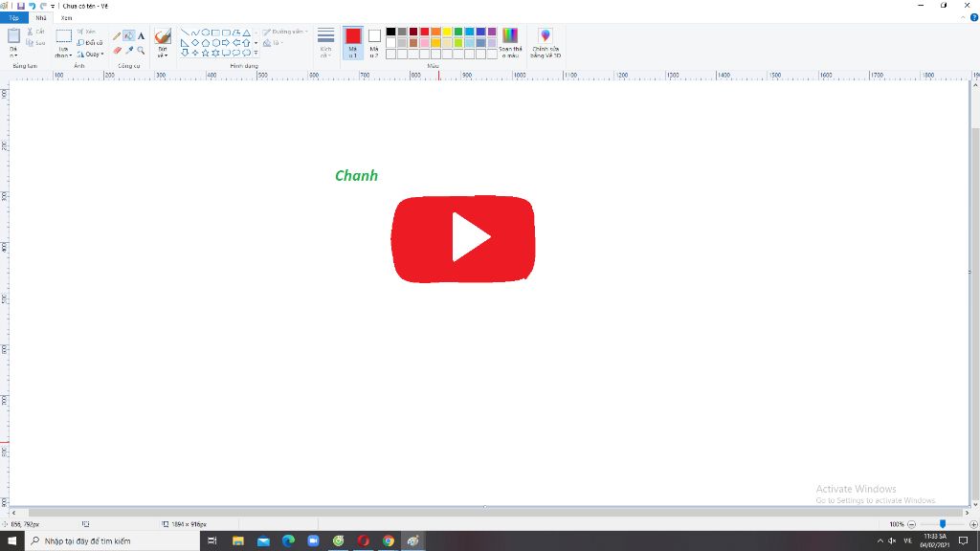Pick the green color swatch
The image size is (980, 551).
click(x=458, y=32)
